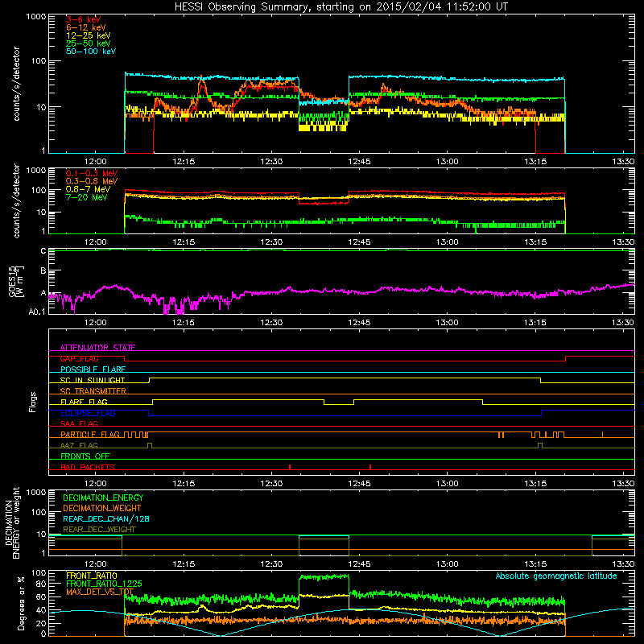The width and height of the screenshot is (644, 644).
Task: Choose the orange "MAX_DET_VS_TOT" legend label
Action: coord(100,592)
